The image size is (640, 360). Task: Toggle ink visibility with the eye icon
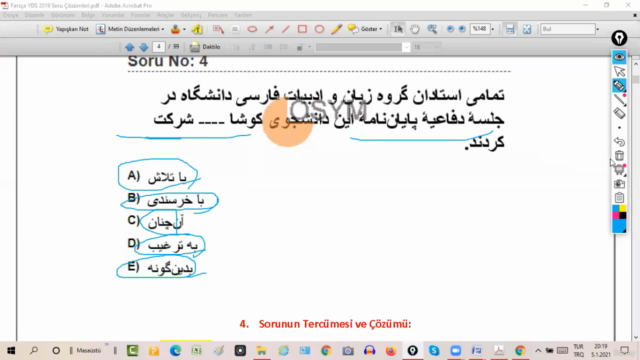tap(619, 57)
